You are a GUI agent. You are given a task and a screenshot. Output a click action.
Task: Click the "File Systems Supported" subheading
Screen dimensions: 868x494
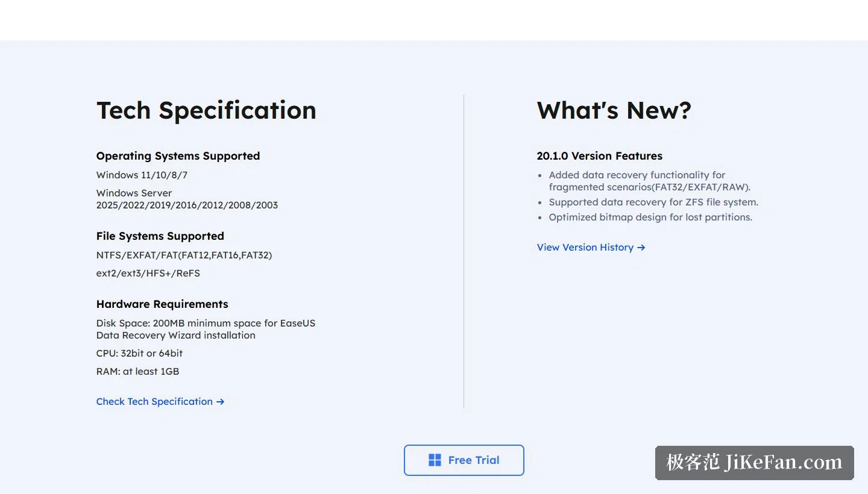160,236
